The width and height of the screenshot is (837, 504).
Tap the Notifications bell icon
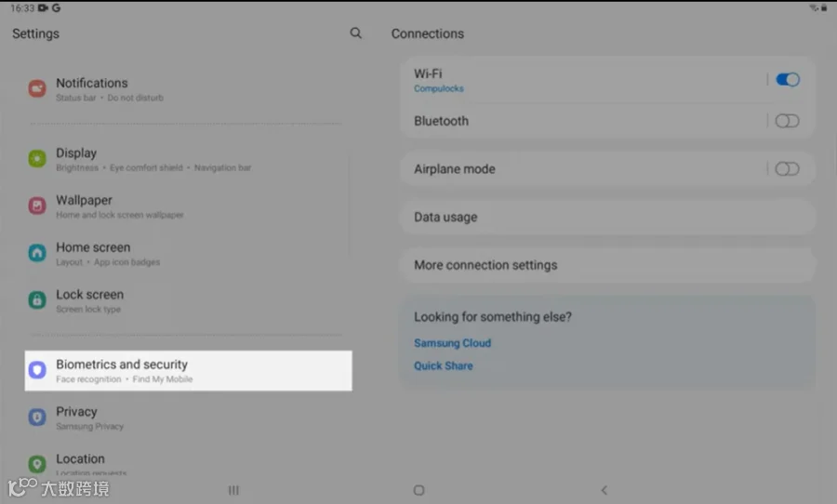click(x=37, y=88)
